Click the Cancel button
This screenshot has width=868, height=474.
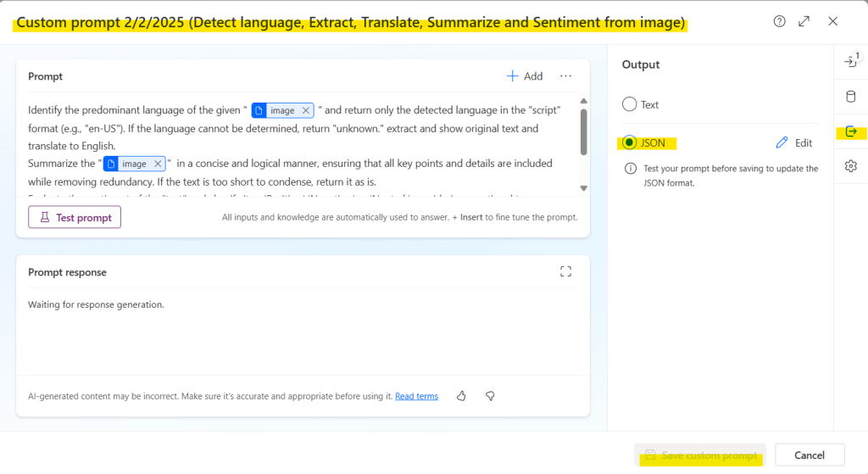pos(810,455)
